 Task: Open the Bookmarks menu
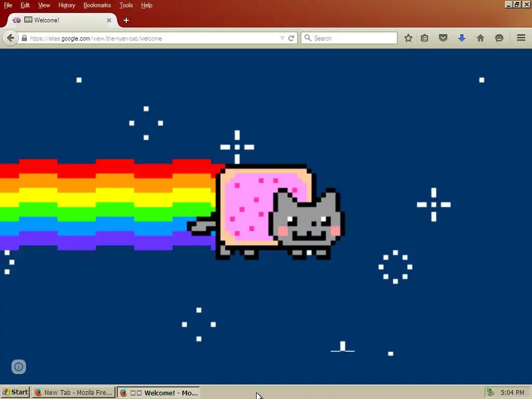97,5
